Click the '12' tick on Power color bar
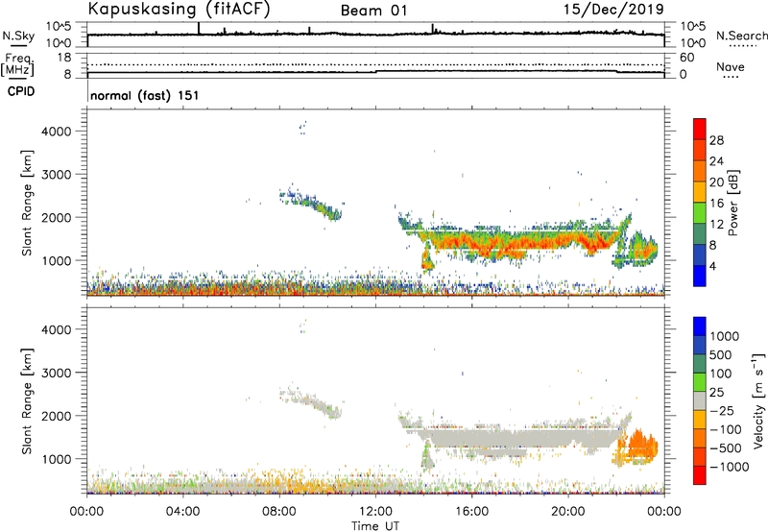Image resolution: width=768 pixels, height=532 pixels. pos(716,225)
